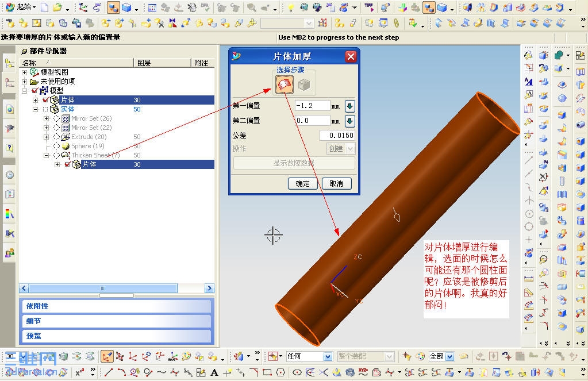588x381 pixels.
Task: Uncheck the top 片体 row checkbox
Action: click(x=46, y=100)
